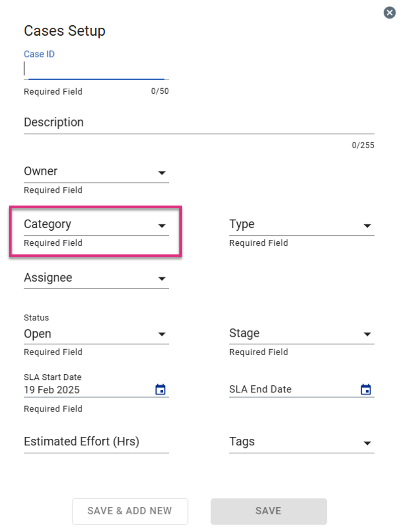Click the Save & Add New button
The image size is (402, 532).
pos(130,511)
